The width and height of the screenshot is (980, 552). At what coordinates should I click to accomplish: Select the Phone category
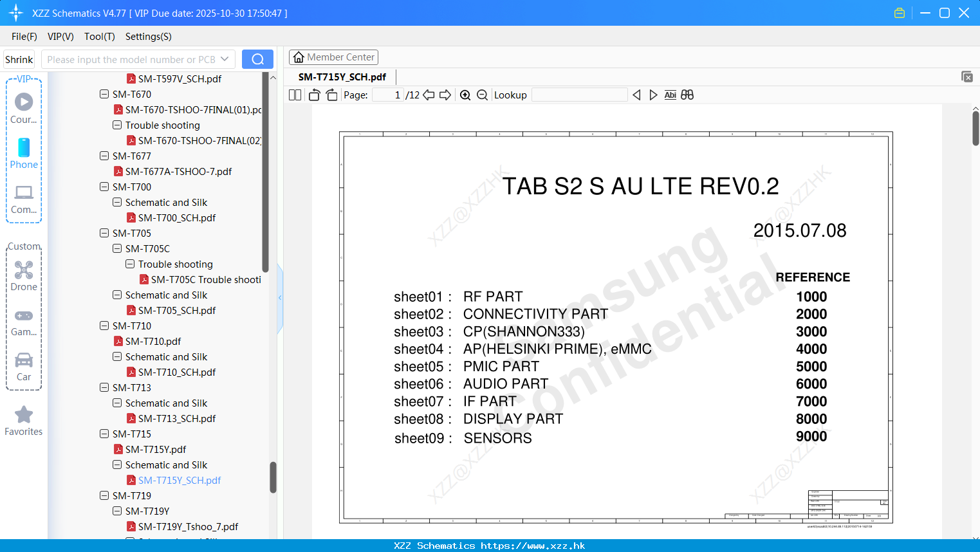(24, 153)
